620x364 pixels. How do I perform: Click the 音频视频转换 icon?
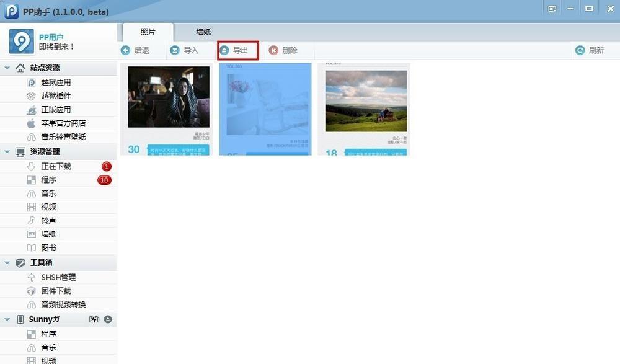(31, 304)
